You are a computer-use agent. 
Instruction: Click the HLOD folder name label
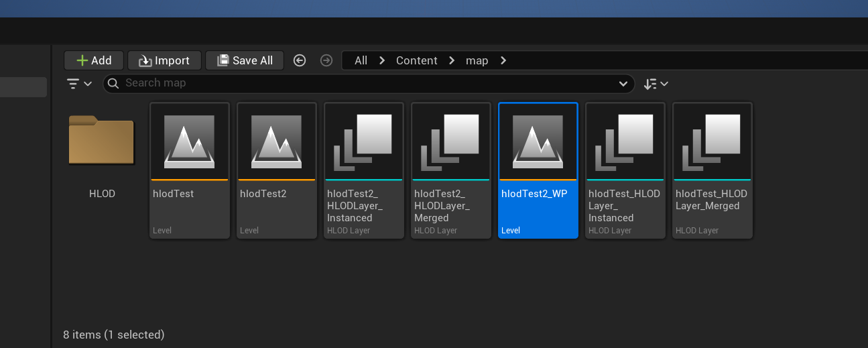pos(102,194)
